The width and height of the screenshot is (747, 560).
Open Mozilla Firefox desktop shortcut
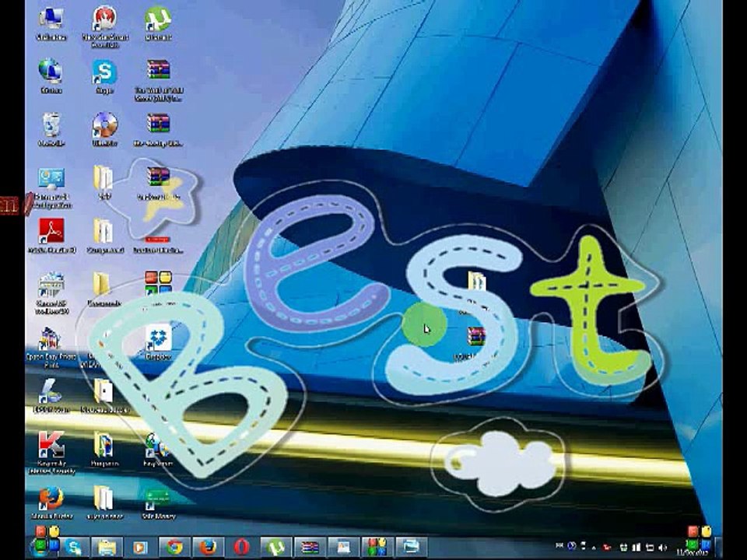click(51, 502)
